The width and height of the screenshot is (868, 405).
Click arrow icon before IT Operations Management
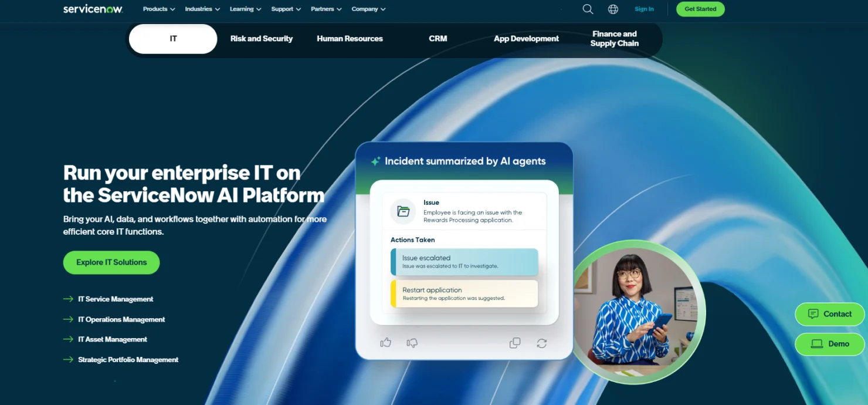pyautogui.click(x=68, y=319)
